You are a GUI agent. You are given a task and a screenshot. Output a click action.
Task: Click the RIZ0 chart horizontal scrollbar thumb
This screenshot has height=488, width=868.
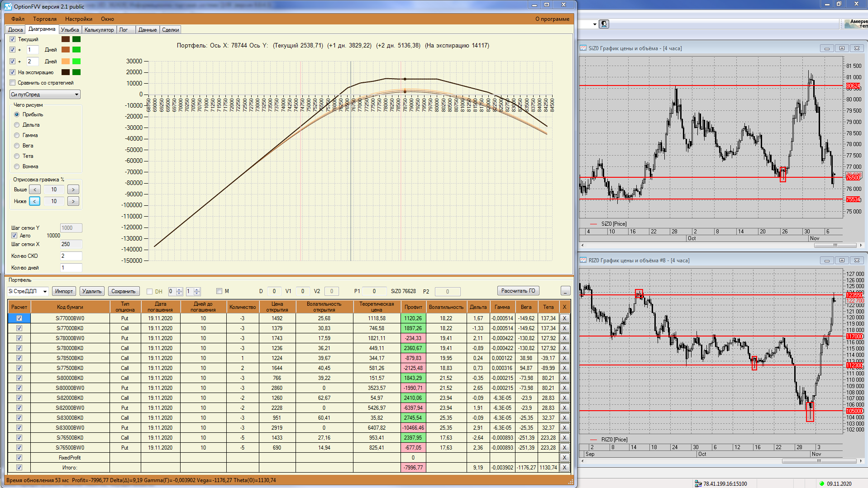[819, 461]
